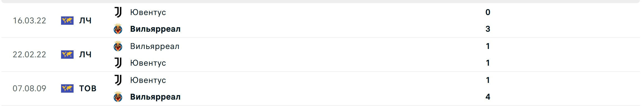Screen dimensions: 644x106
Task: Click the world flag icon beside 22.02.22
Action: (67, 55)
